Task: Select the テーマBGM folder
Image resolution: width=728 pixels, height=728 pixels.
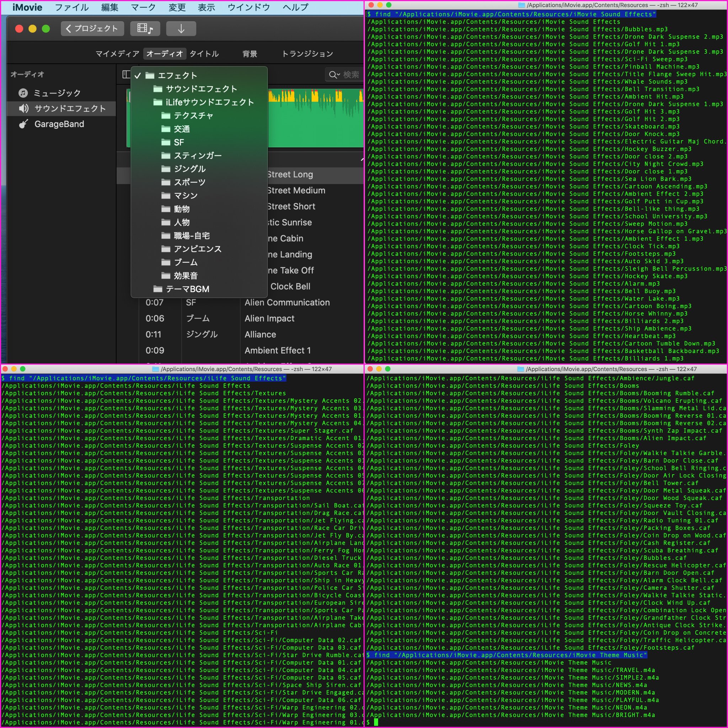Action: tap(199, 289)
